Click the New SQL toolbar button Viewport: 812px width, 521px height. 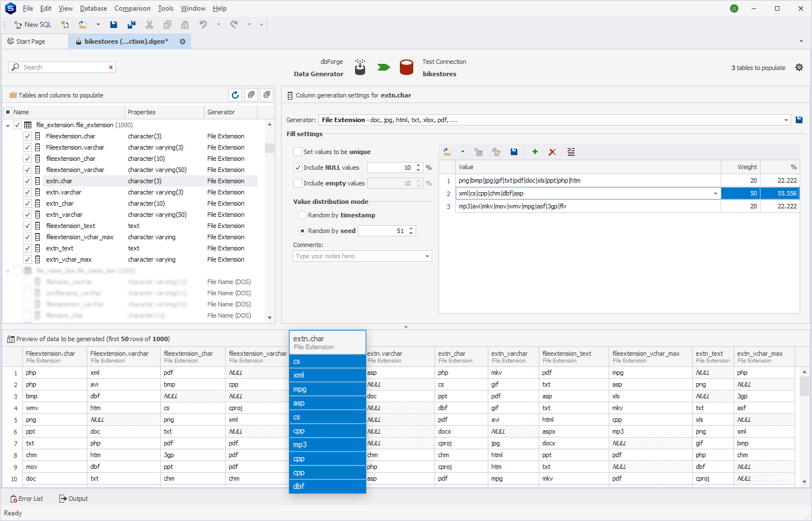click(32, 25)
